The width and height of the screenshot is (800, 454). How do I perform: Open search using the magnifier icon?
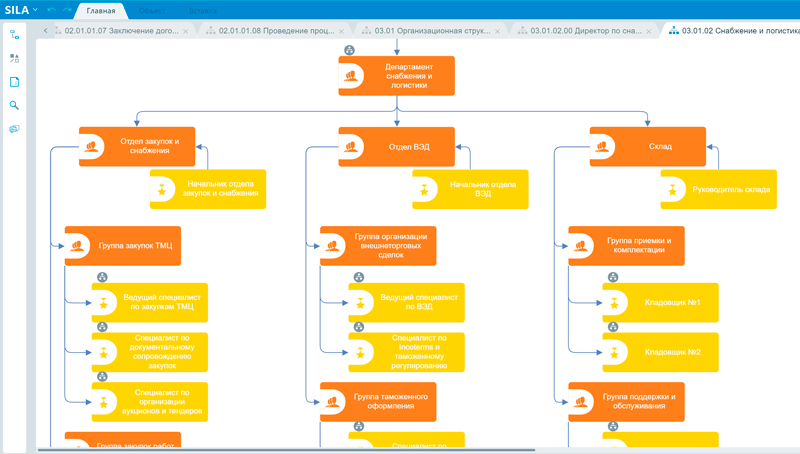[x=14, y=105]
